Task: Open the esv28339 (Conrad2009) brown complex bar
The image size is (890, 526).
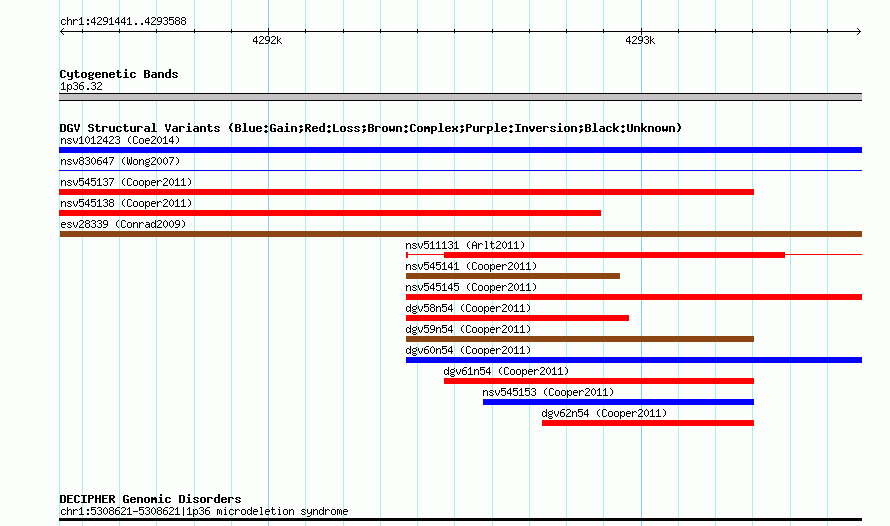Action: pos(460,234)
